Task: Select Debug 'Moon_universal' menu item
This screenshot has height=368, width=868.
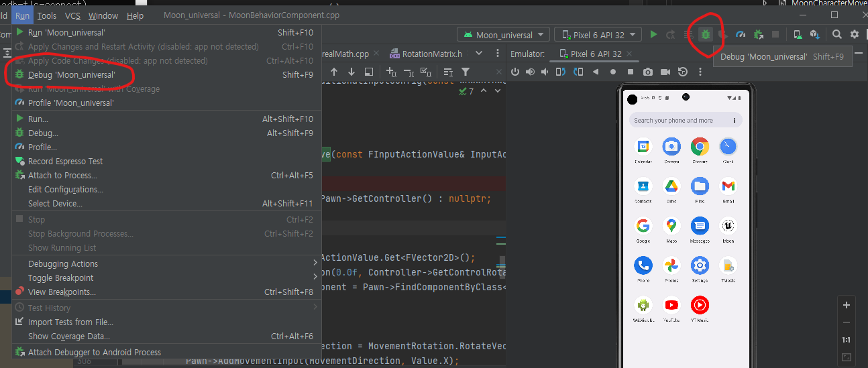Action: 166,74
